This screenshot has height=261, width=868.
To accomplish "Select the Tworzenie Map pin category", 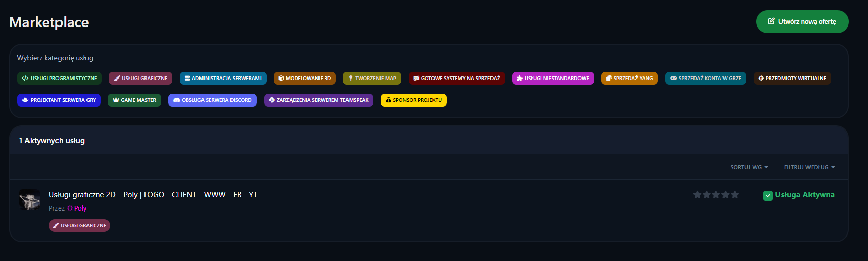I will (372, 79).
